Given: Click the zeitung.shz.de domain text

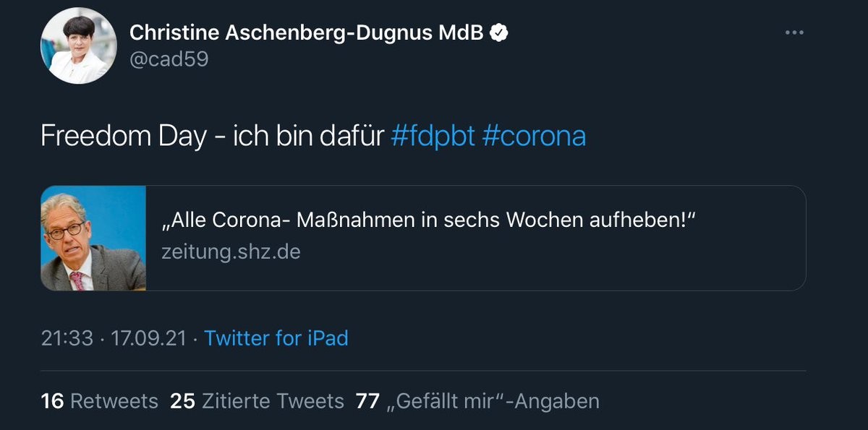Looking at the screenshot, I should click(x=230, y=252).
